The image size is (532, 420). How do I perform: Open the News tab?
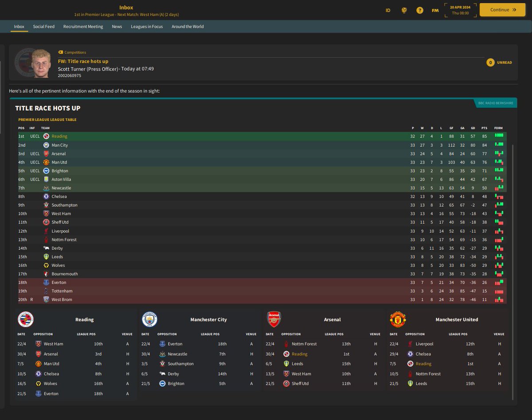click(x=117, y=26)
